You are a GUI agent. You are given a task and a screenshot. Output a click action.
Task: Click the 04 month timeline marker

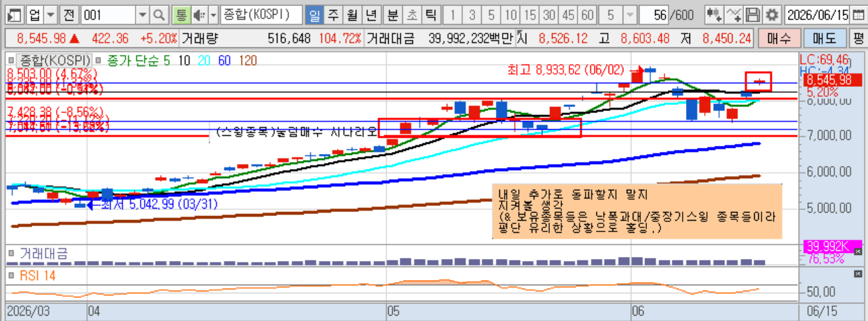[x=94, y=312]
